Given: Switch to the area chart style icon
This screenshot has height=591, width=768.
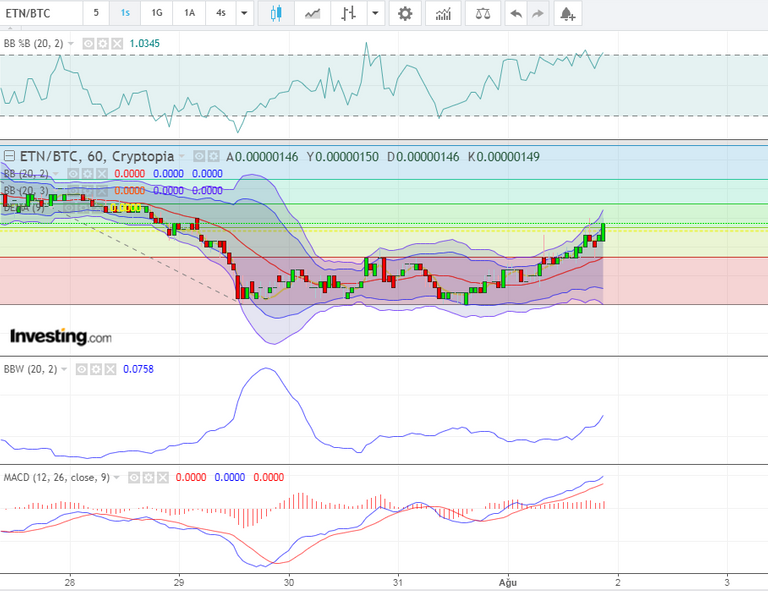Looking at the screenshot, I should point(312,13).
